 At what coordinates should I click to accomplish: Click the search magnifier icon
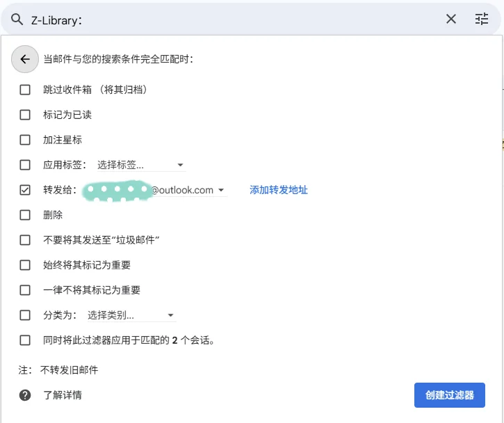click(x=17, y=19)
